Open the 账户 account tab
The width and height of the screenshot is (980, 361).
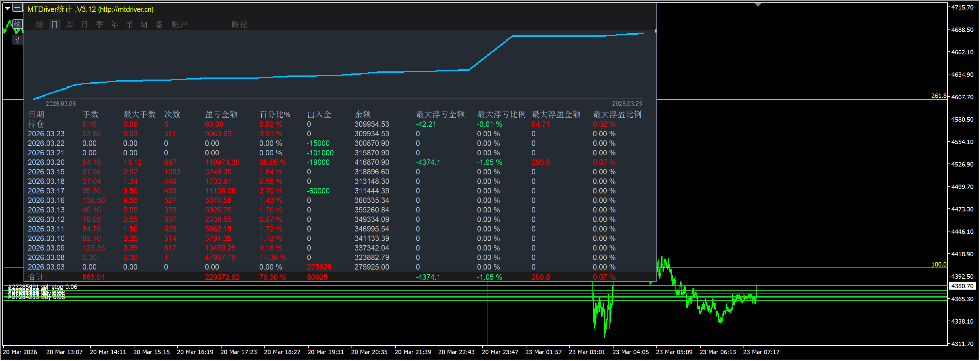point(179,25)
